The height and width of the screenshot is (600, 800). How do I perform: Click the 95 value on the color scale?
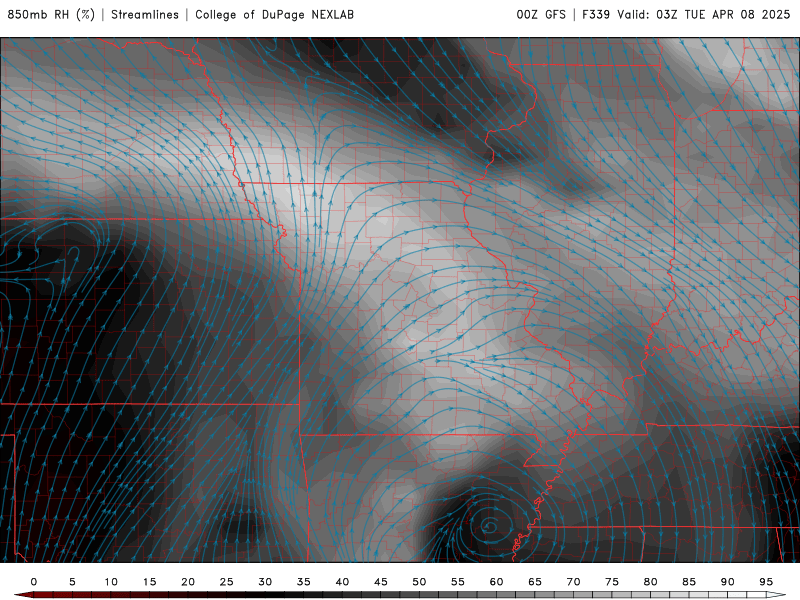(766, 582)
